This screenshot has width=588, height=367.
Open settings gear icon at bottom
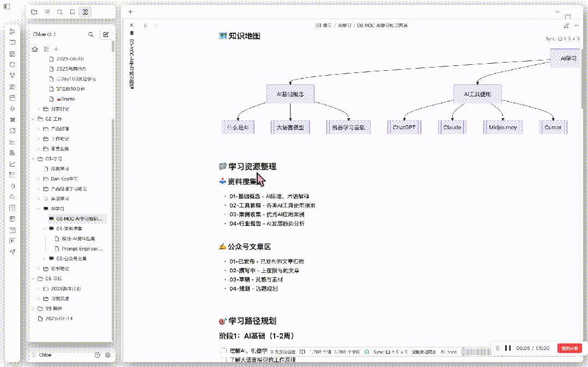coord(107,354)
